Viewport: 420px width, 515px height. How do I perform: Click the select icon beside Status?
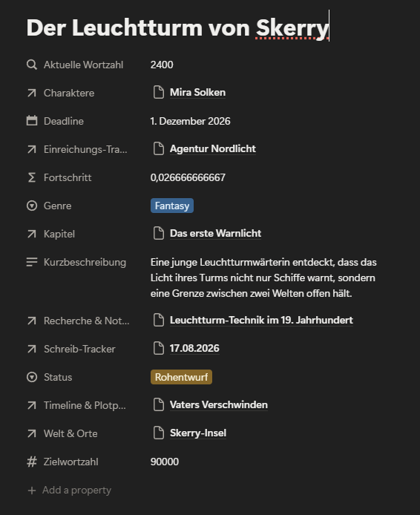click(x=32, y=377)
